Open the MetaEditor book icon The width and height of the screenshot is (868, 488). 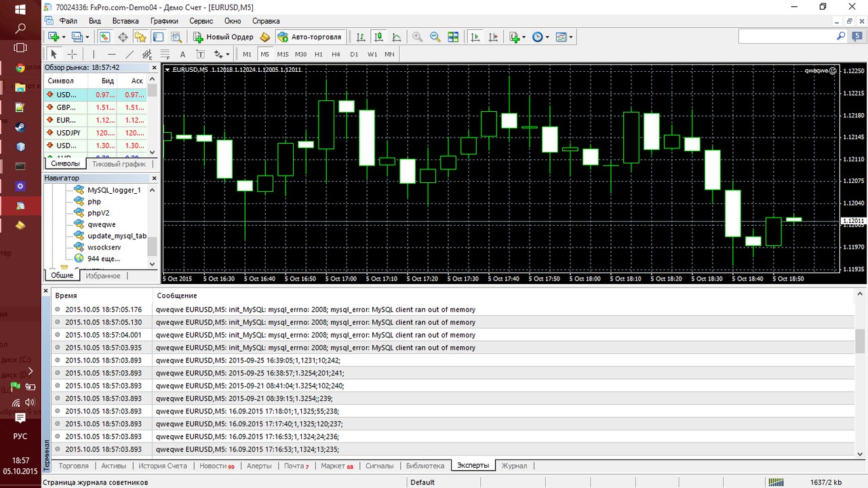point(265,37)
